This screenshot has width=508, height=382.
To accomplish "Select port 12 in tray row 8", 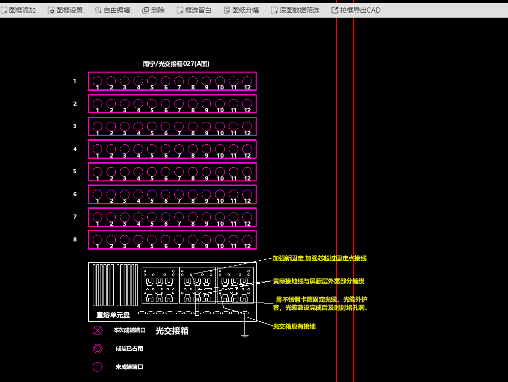I will click(247, 240).
